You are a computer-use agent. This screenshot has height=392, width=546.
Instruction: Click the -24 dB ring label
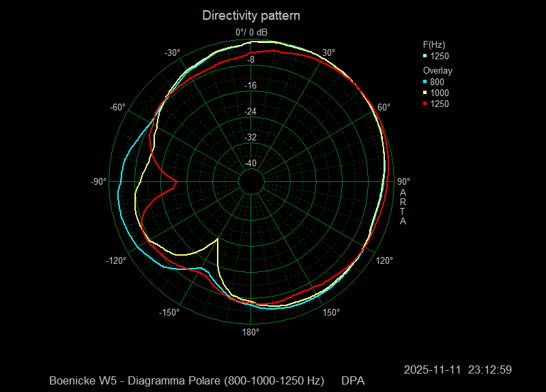(x=250, y=111)
